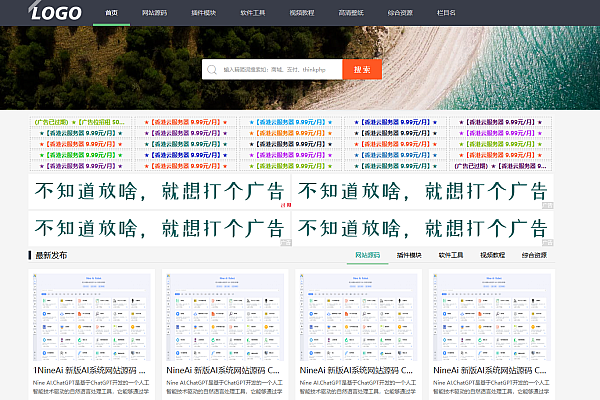Viewport: 600px width, 400px height.
Task: Select the 软件工具 tab under 最新发布
Action: pos(451,255)
